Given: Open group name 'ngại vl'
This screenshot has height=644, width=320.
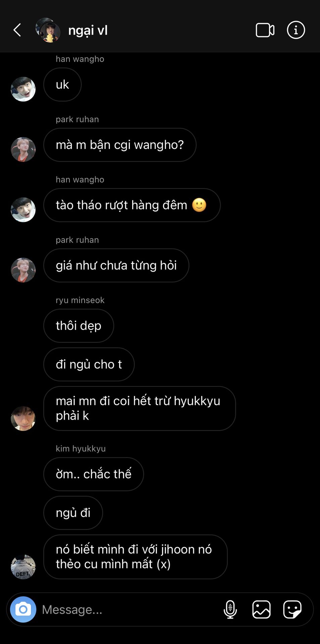Looking at the screenshot, I should 88,30.
